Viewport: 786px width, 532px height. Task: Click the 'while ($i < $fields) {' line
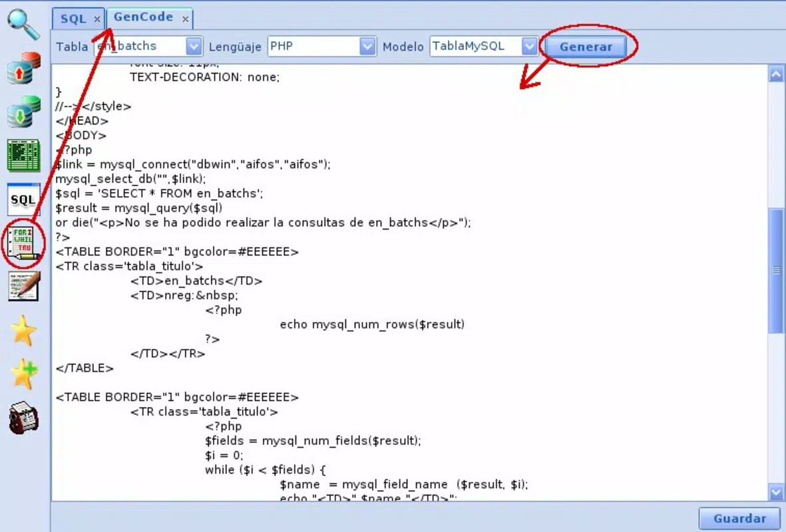[265, 469]
